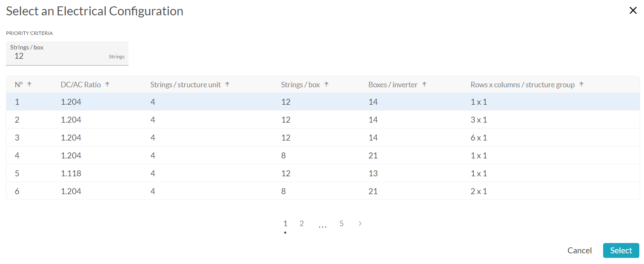Go to page 5
This screenshot has height=264, width=644.
341,224
